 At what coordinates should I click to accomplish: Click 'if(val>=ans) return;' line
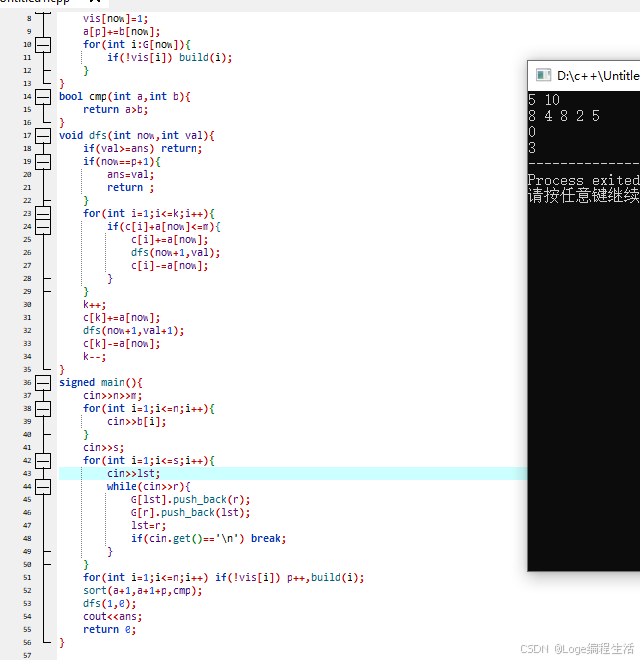tap(142, 149)
